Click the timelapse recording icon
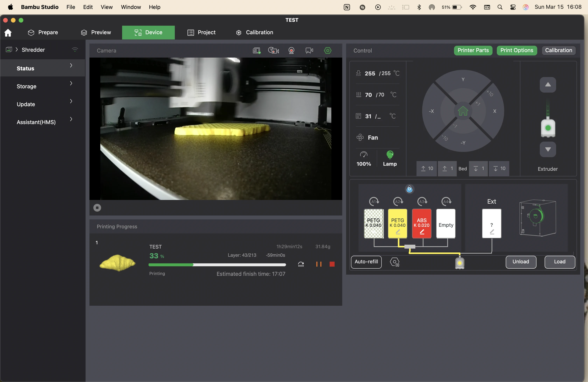 point(274,51)
